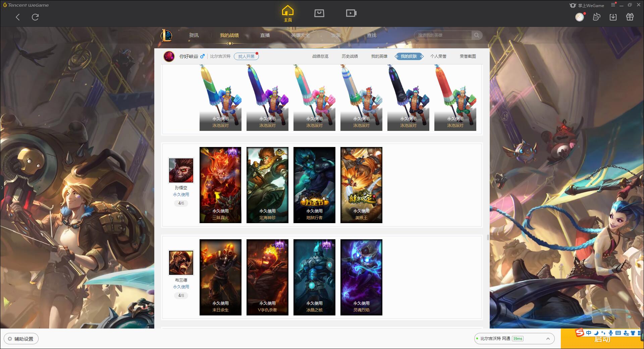Viewport: 644px width, 349px height.
Task: Toggle Sogou punctuation mode
Action: (603, 333)
